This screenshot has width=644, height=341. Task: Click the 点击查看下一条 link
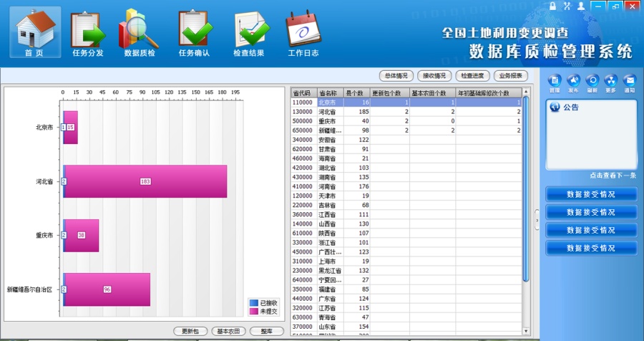pyautogui.click(x=613, y=176)
